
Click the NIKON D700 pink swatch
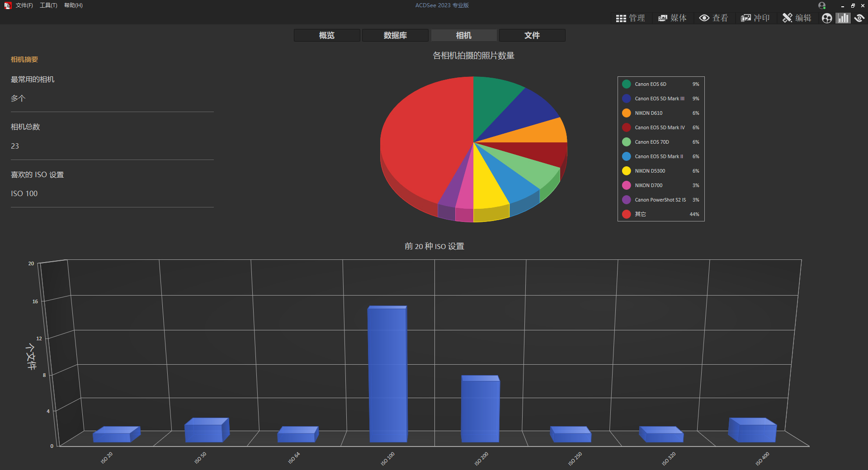(626, 185)
